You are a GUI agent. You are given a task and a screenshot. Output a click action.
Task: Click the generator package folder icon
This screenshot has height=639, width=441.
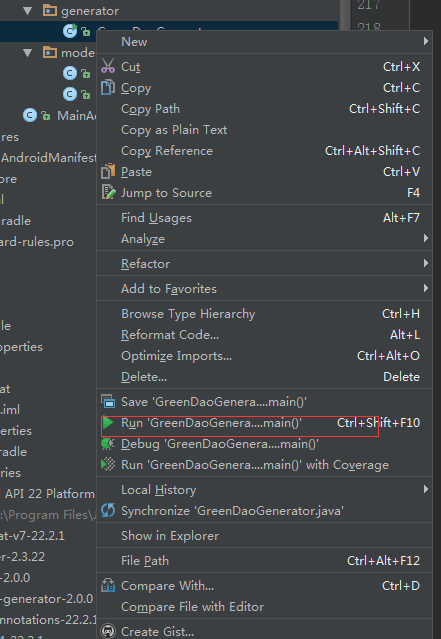click(50, 10)
